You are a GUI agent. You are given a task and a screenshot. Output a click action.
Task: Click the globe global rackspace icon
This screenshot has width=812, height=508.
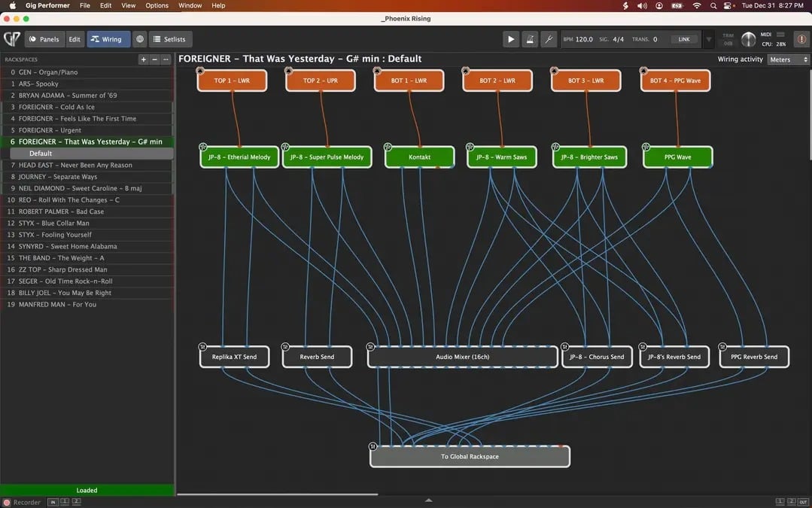coord(139,39)
